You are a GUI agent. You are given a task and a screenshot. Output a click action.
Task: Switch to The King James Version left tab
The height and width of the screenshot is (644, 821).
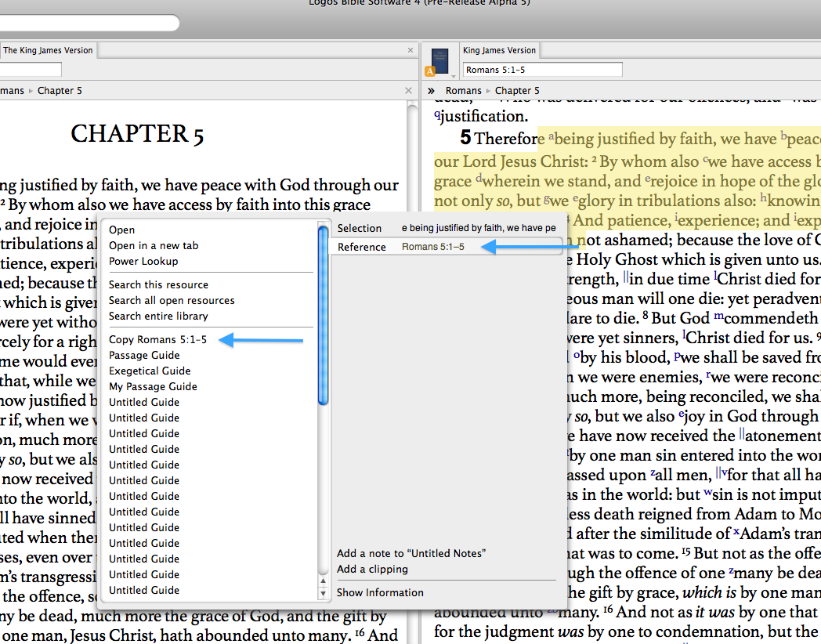(48, 50)
